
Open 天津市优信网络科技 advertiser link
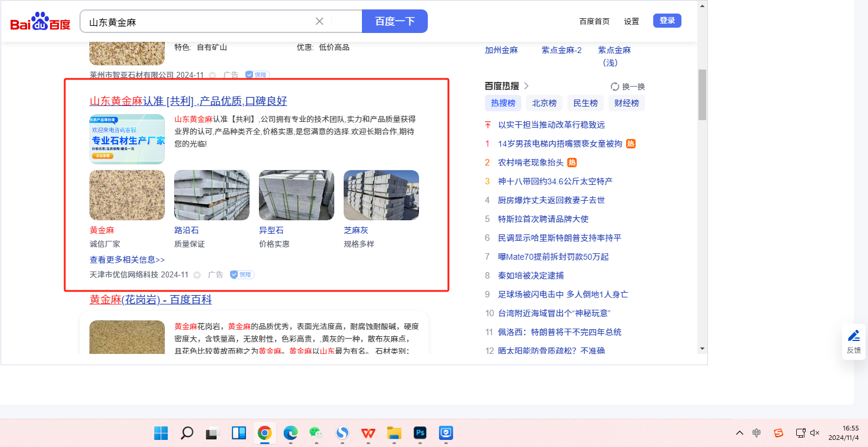pos(124,275)
